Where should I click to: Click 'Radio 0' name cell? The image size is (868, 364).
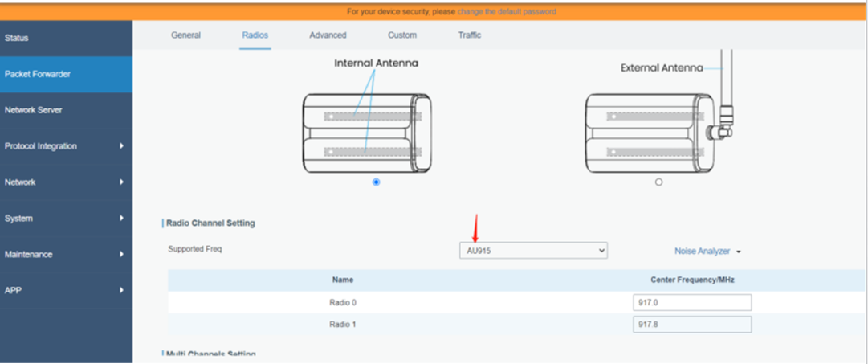[x=343, y=302]
